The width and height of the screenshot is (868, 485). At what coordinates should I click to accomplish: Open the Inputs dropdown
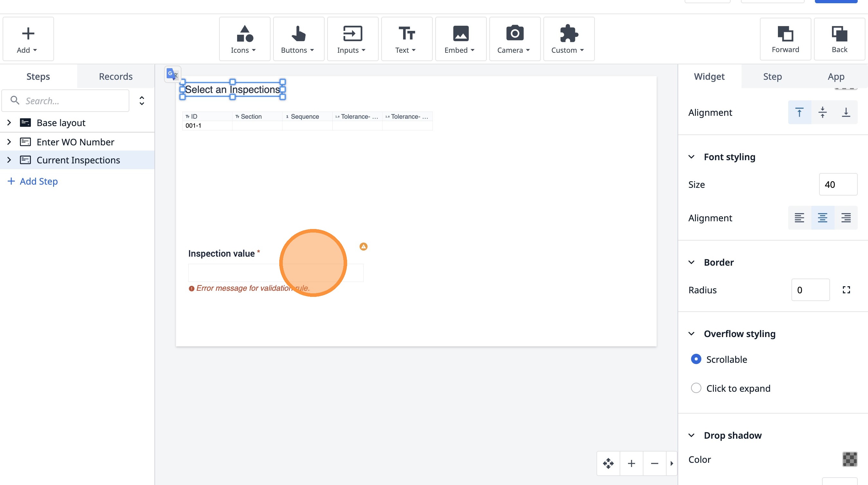(352, 39)
